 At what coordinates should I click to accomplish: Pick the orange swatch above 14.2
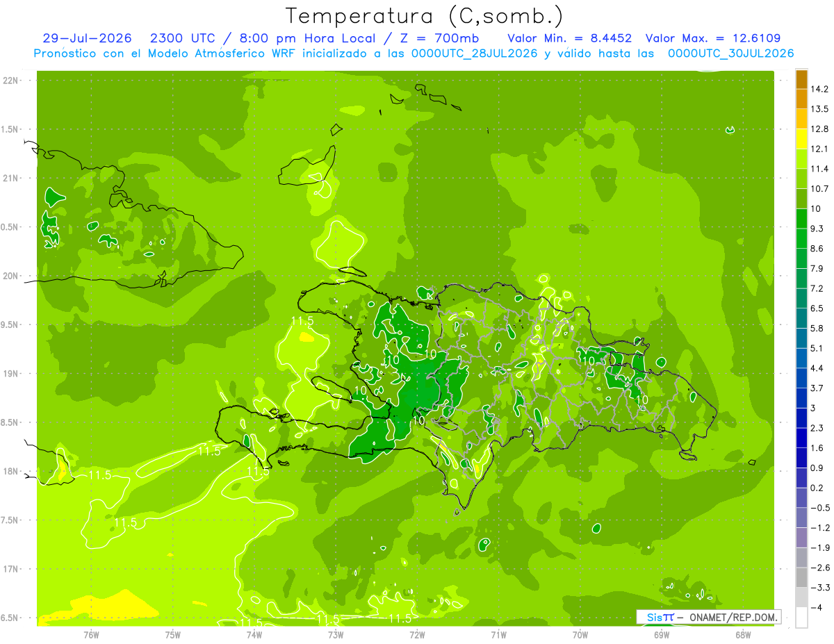tap(801, 79)
